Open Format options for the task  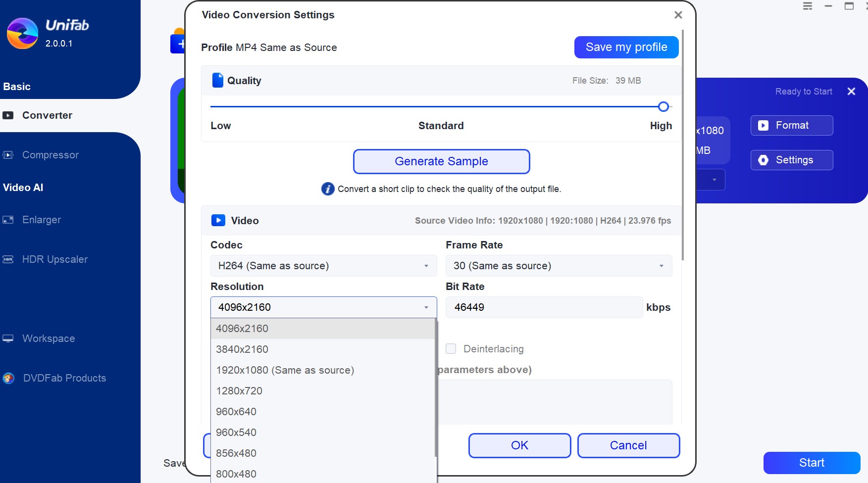coord(792,126)
